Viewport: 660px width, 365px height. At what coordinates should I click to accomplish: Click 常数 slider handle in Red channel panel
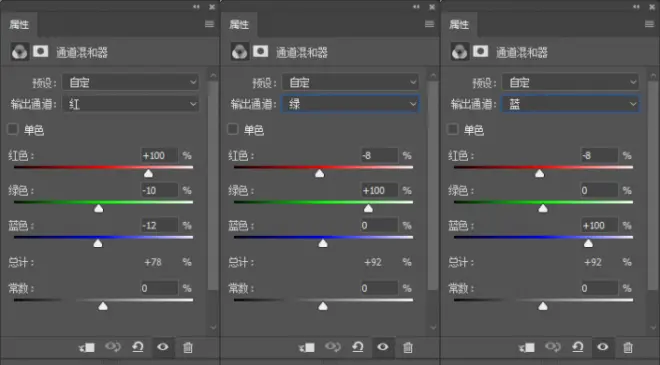pos(103,306)
